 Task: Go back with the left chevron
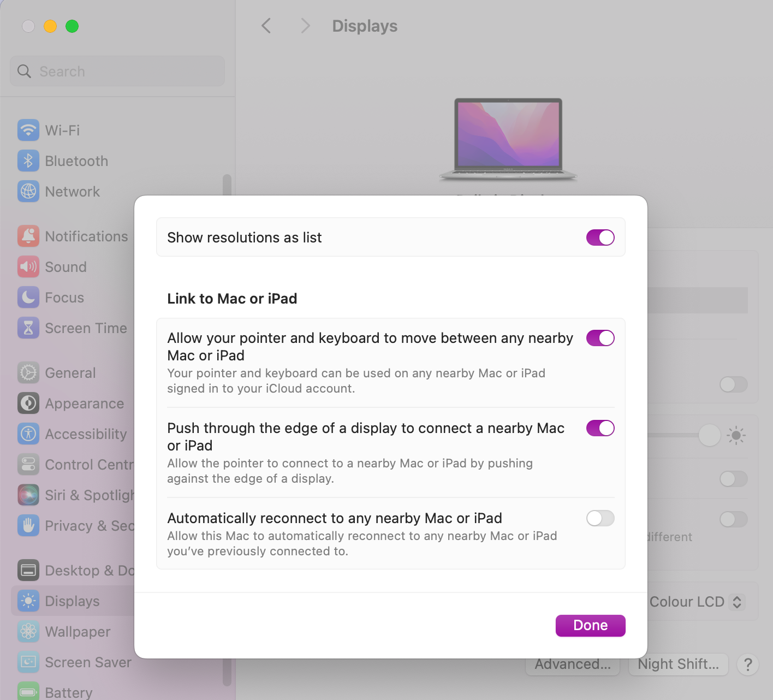[266, 26]
